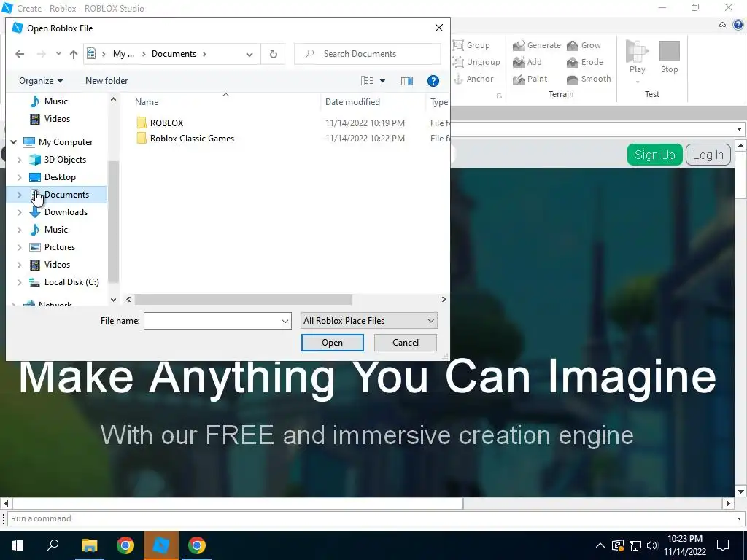
Task: Click the Ungroup tool in the ribbon
Action: point(476,62)
